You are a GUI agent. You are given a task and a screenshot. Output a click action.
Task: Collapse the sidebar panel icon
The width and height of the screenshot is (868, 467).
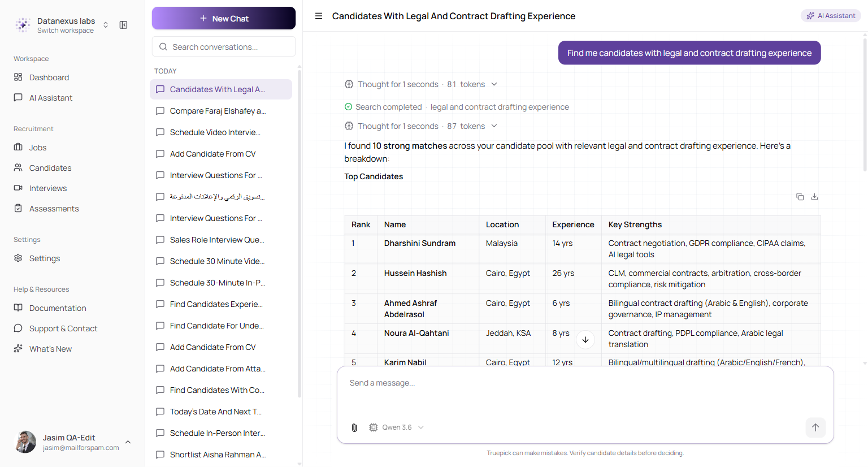click(x=123, y=25)
